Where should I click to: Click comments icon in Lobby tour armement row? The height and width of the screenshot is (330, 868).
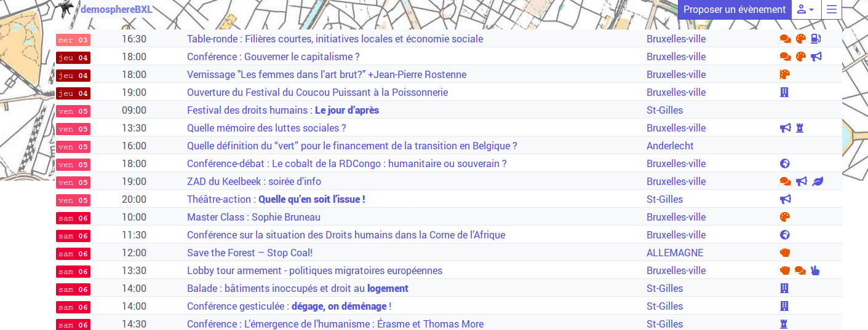click(x=800, y=270)
